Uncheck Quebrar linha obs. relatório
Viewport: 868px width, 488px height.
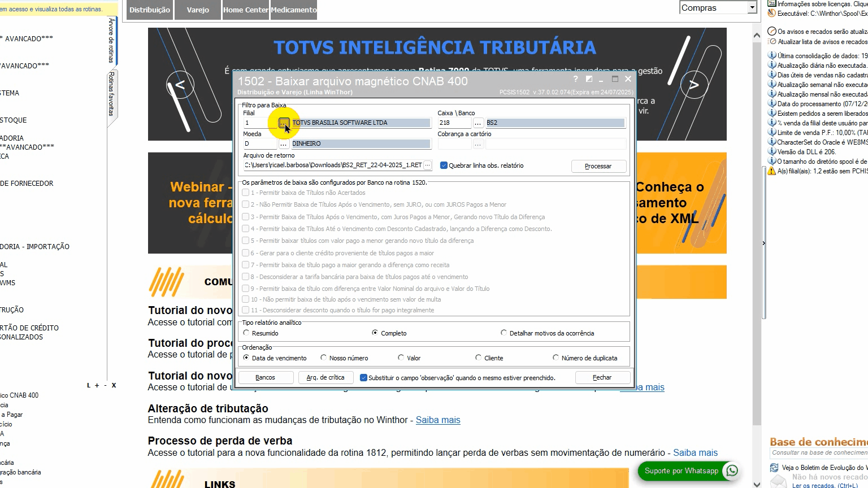pyautogui.click(x=444, y=165)
